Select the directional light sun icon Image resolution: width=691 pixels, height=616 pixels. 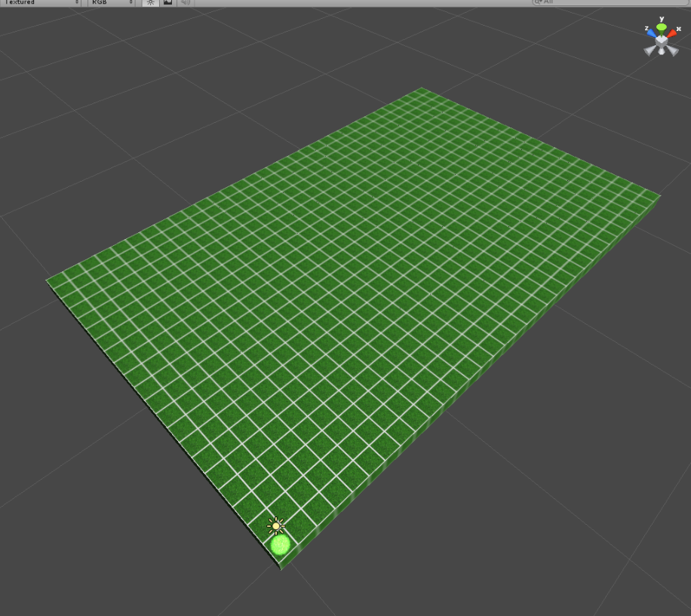(276, 526)
